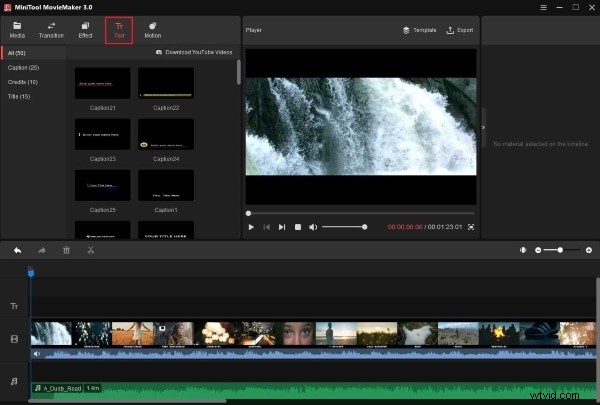Image resolution: width=600 pixels, height=405 pixels.
Task: Select the wheat field girl clip
Action: [132, 334]
